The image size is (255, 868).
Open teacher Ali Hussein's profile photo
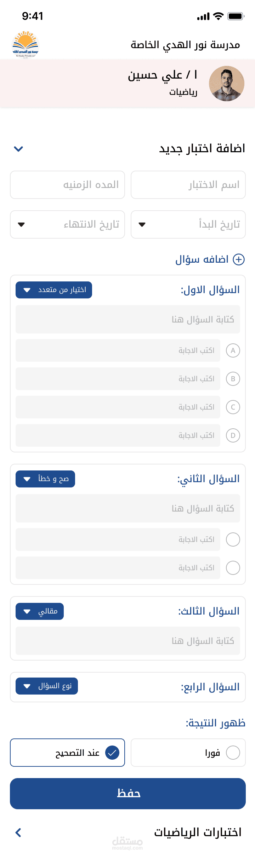(x=227, y=84)
